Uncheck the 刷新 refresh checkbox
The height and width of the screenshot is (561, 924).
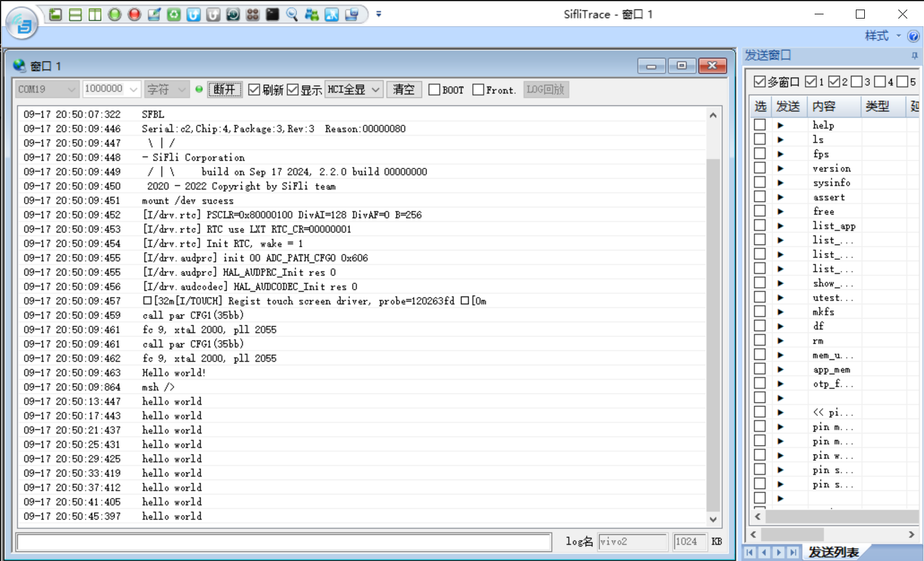point(254,90)
